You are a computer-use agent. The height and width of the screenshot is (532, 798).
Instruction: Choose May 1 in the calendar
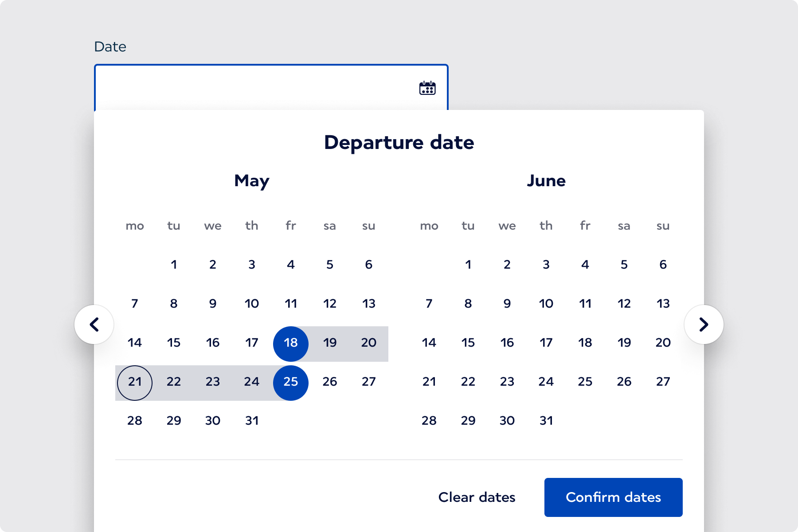[x=174, y=265]
